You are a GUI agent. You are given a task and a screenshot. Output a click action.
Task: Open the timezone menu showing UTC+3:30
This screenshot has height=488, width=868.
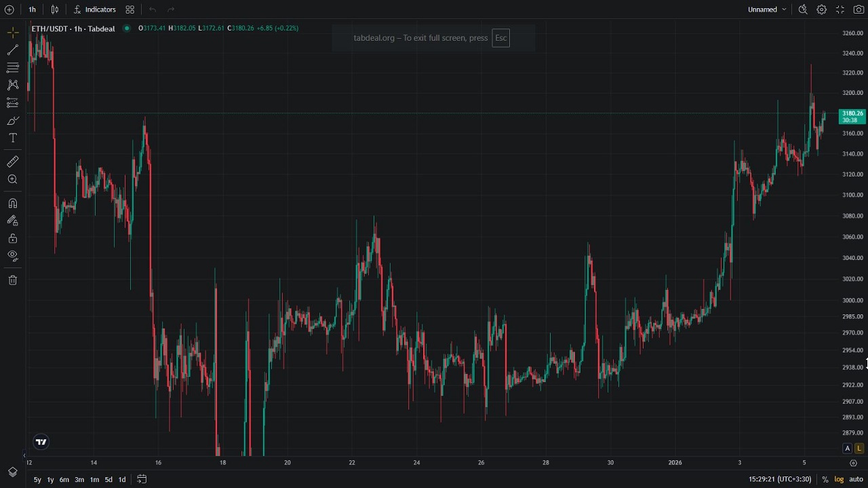pos(780,479)
